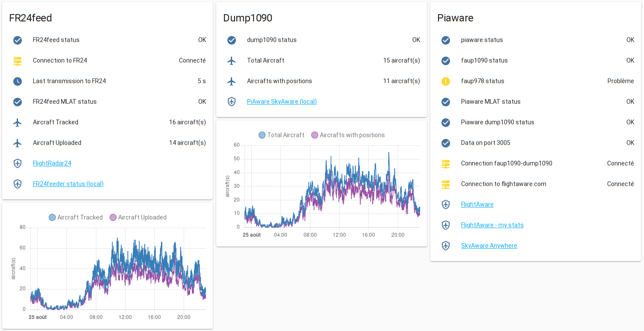Open the PiAware SkyAware (local) link
Viewport: 644px width, 331px height.
(x=282, y=102)
